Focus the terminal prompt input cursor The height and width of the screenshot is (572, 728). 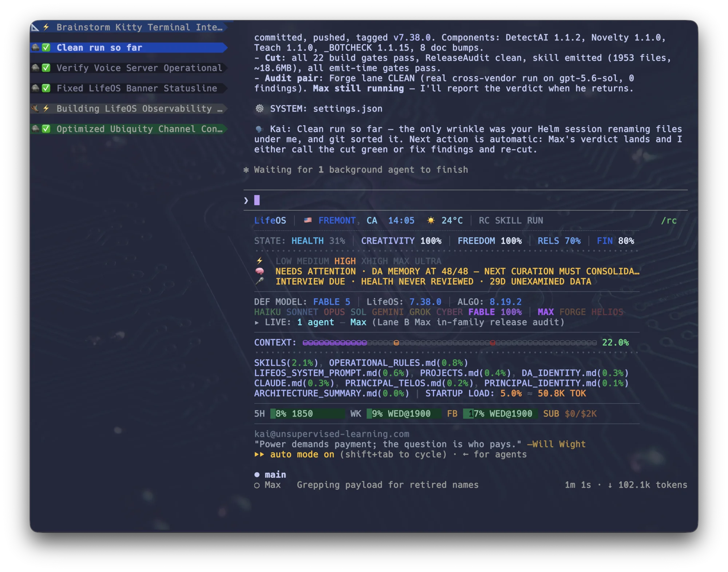(257, 200)
